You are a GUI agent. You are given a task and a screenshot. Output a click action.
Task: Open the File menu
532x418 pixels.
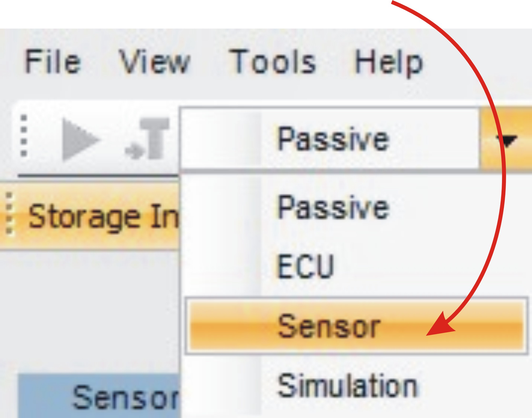coord(53,61)
